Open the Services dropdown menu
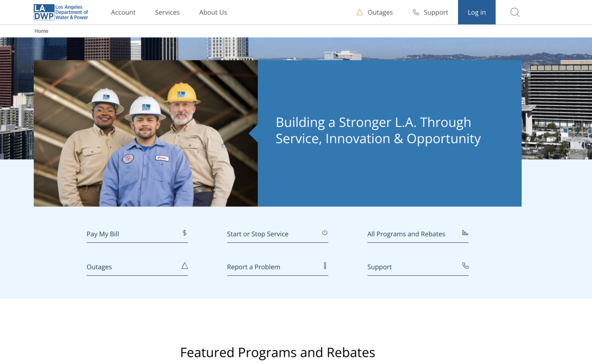The width and height of the screenshot is (592, 364). point(167,12)
